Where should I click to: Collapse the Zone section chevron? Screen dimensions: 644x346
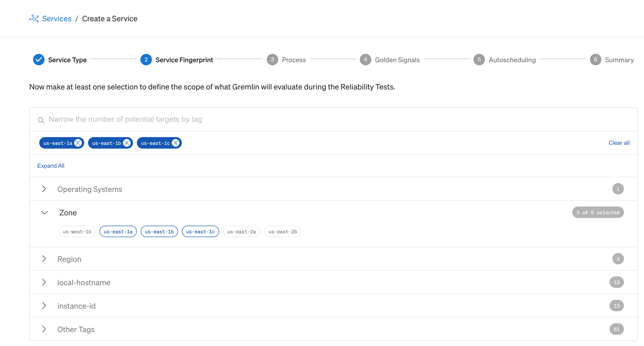tap(44, 213)
